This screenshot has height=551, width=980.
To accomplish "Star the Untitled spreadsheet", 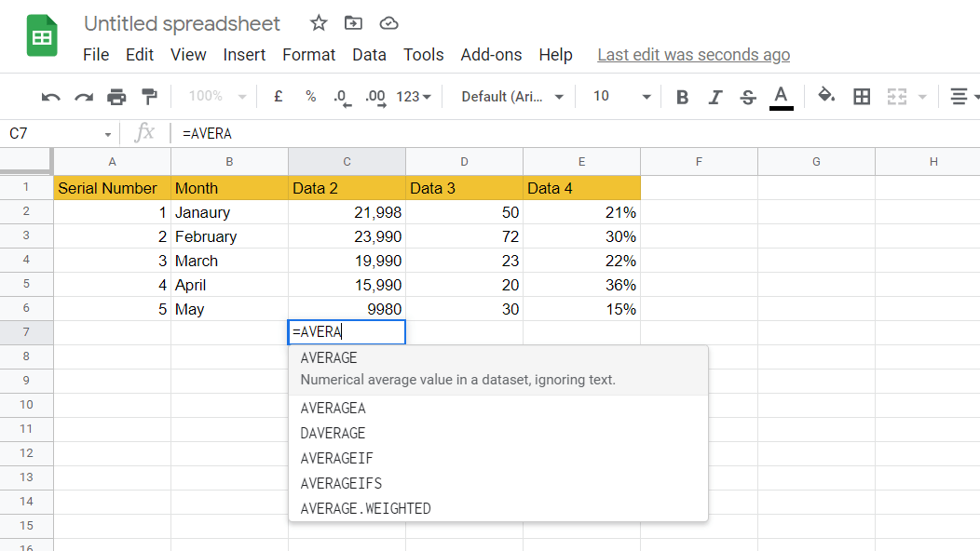I will 319,23.
